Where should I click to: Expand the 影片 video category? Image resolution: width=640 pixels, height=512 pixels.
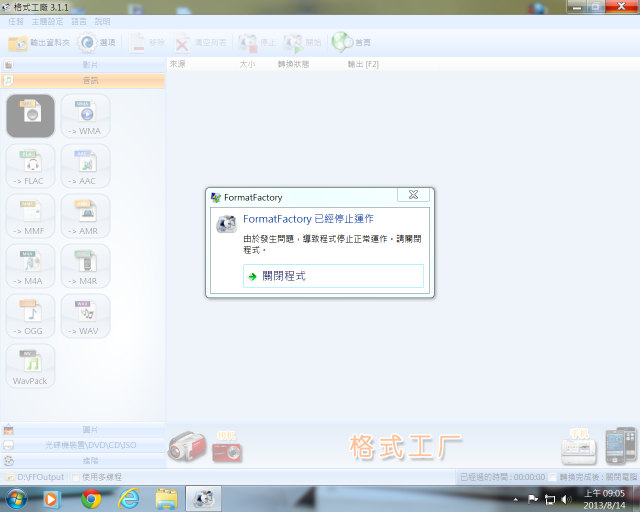coord(83,65)
